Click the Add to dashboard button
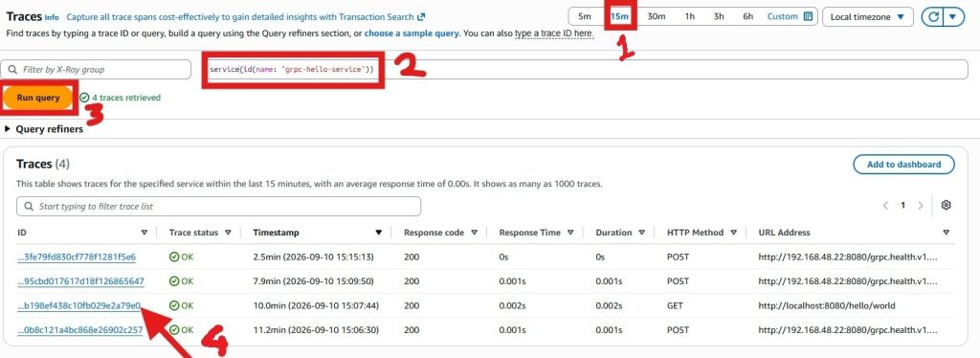The width and height of the screenshot is (980, 358). click(903, 165)
